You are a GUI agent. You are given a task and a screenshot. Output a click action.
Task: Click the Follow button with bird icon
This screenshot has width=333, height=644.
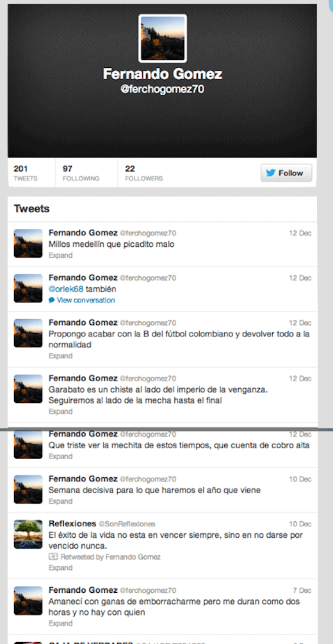[286, 173]
